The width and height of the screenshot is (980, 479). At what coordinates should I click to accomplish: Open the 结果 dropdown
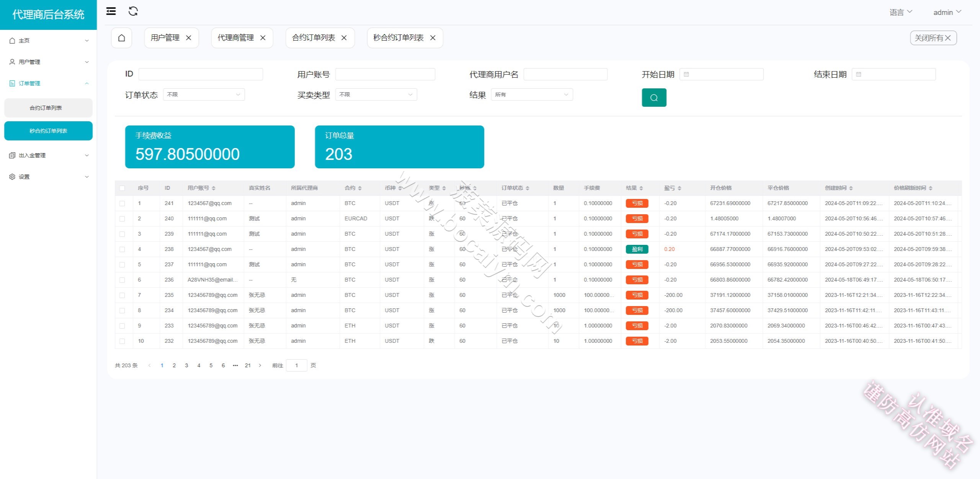532,94
